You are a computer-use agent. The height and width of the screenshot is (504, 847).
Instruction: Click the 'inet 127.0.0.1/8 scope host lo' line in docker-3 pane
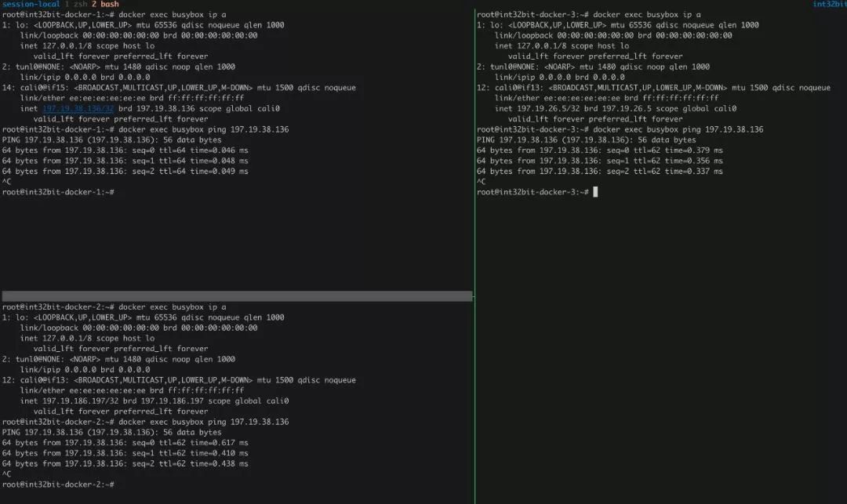point(562,46)
